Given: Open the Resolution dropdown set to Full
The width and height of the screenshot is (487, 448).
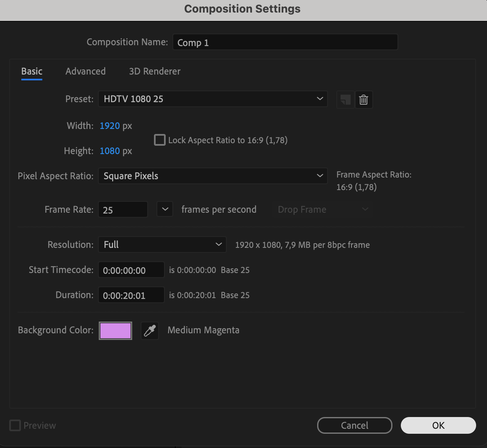Looking at the screenshot, I should [162, 245].
